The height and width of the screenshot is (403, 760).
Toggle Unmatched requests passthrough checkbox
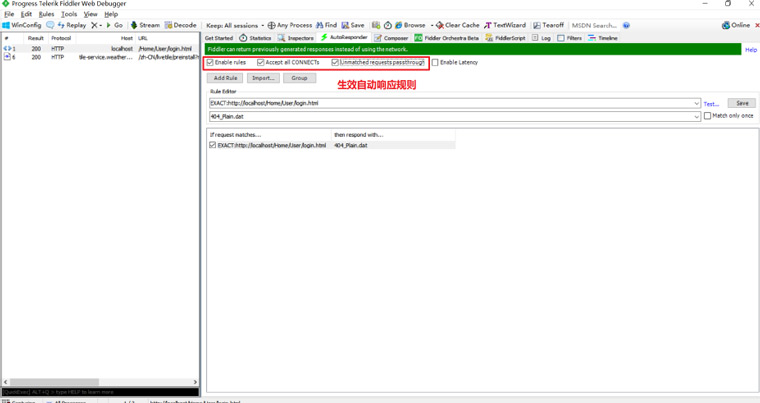(x=335, y=62)
